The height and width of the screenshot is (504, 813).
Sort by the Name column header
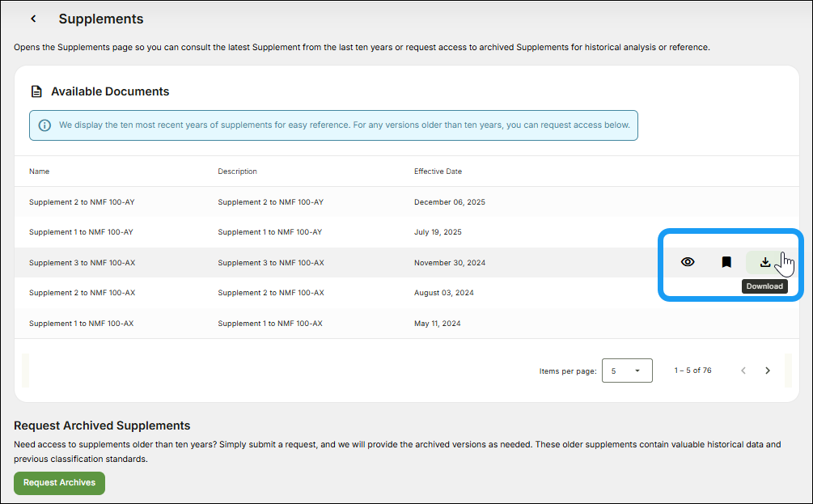point(39,172)
